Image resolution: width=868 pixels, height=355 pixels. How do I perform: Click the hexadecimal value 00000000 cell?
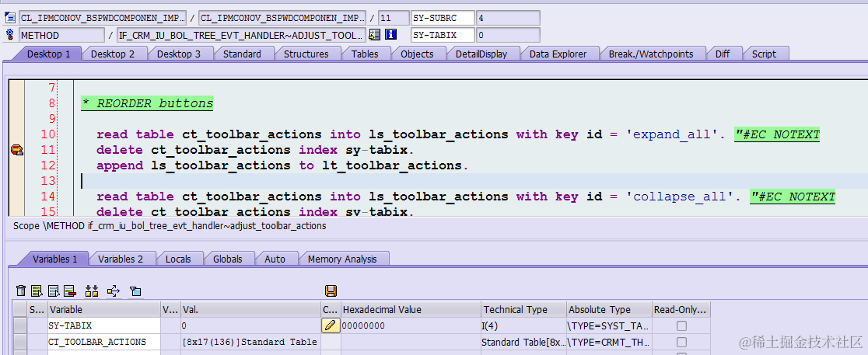tap(411, 325)
